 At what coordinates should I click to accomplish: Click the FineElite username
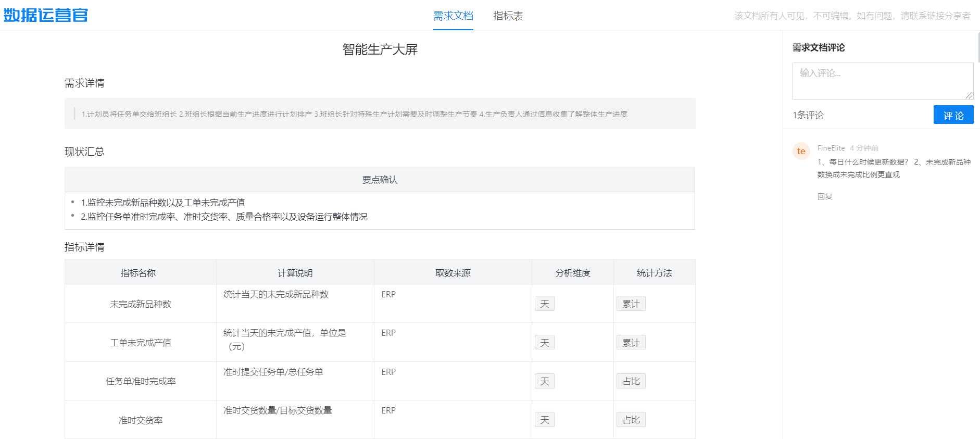[831, 148]
